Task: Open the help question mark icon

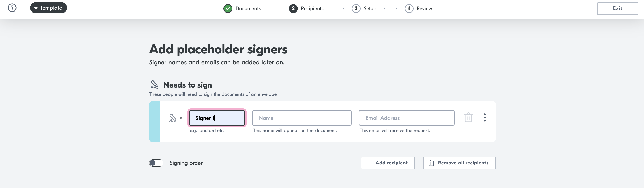Action: [12, 8]
